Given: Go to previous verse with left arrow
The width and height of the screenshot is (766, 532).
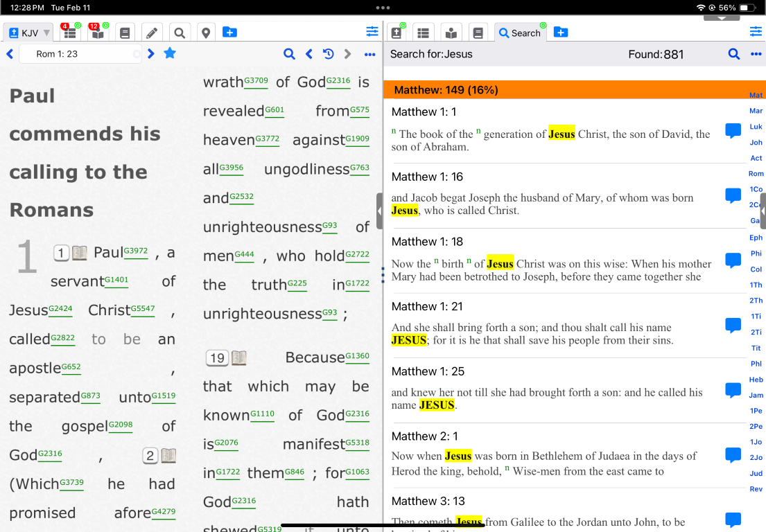Looking at the screenshot, I should coord(10,54).
